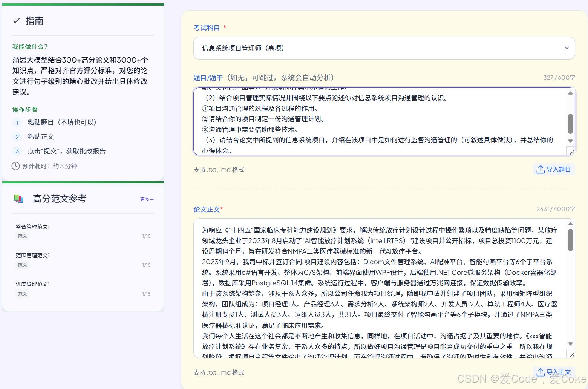Click 支持 .txt, .md 格式 hint under 论文正文
The image size is (588, 389).
coord(219,373)
